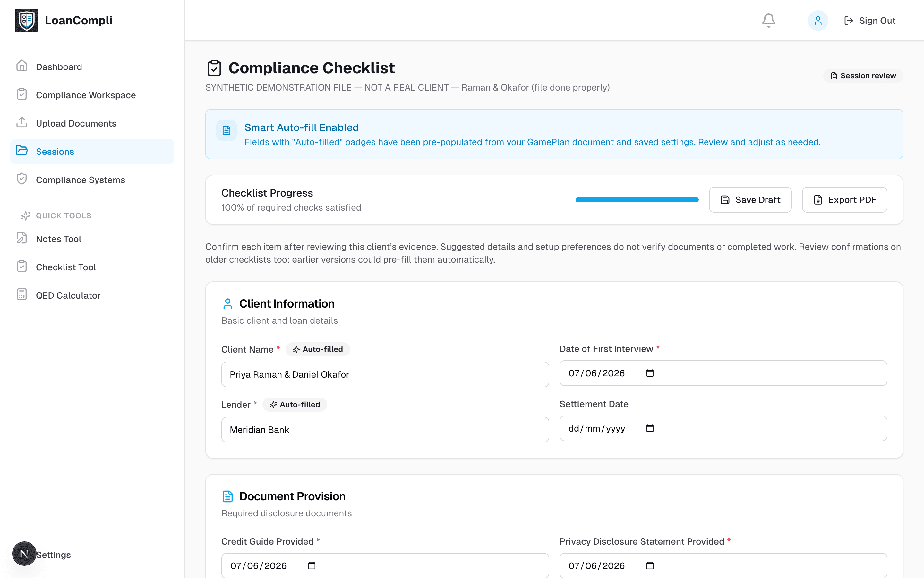The width and height of the screenshot is (924, 578).
Task: Open the QED Calculator
Action: (x=92, y=296)
